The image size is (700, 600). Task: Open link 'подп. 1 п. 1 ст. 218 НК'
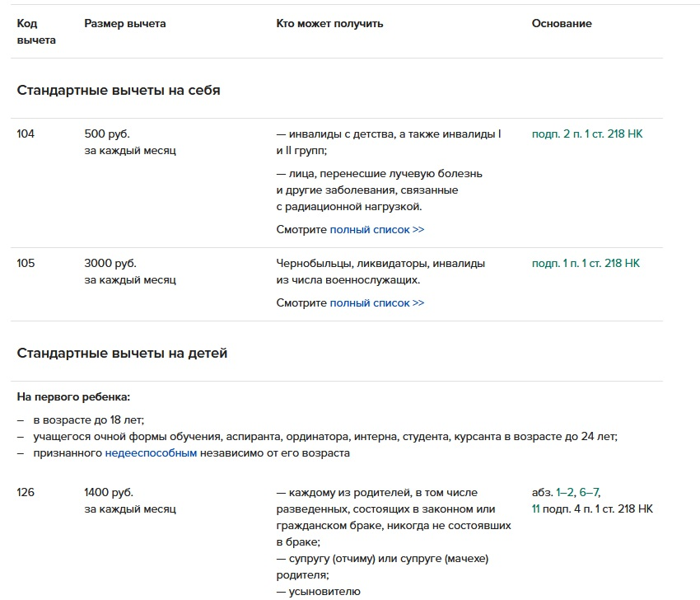pyautogui.click(x=586, y=264)
